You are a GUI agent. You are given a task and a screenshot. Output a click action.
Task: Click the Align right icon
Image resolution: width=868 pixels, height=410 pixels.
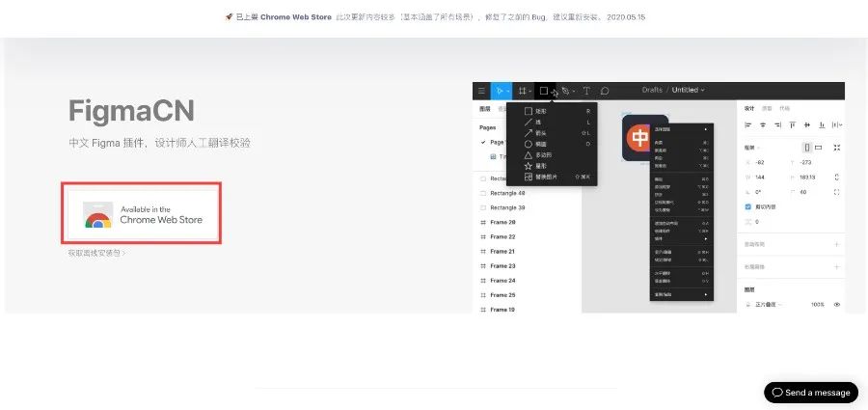coord(777,125)
